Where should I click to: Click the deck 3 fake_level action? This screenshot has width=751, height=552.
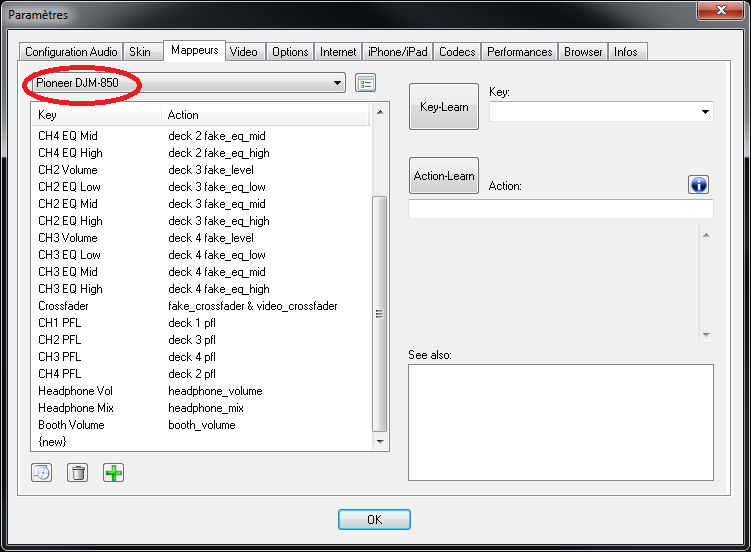(x=211, y=170)
